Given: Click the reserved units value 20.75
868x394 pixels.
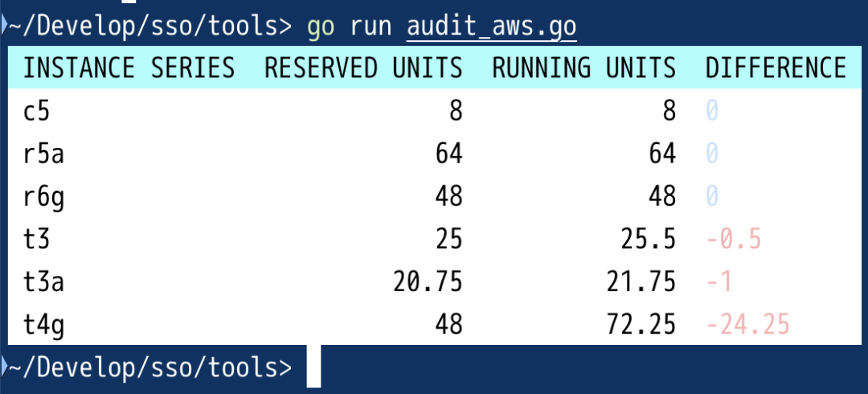Looking at the screenshot, I should [428, 282].
